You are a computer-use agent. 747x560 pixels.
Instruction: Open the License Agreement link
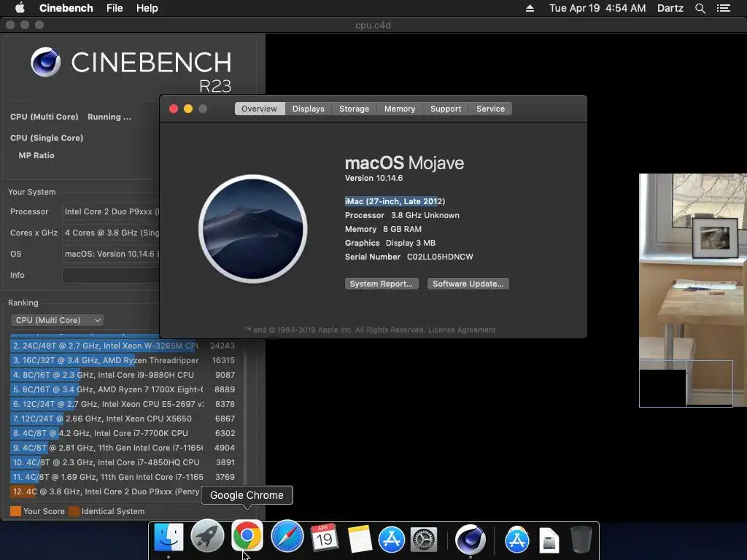[x=462, y=330]
